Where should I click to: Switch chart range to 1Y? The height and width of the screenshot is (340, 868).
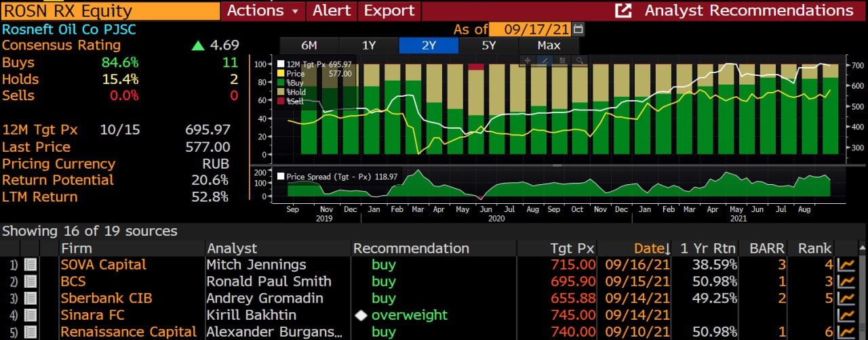(x=369, y=45)
